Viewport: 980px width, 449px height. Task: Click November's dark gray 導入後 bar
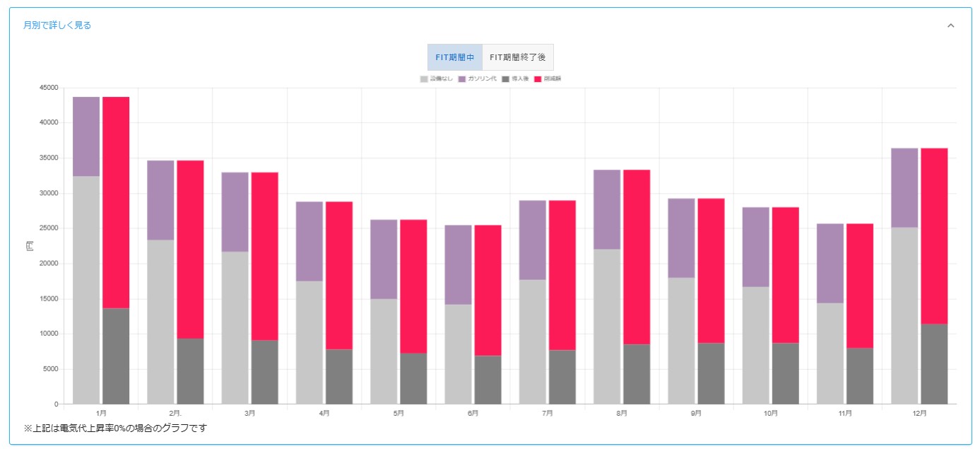(x=860, y=376)
